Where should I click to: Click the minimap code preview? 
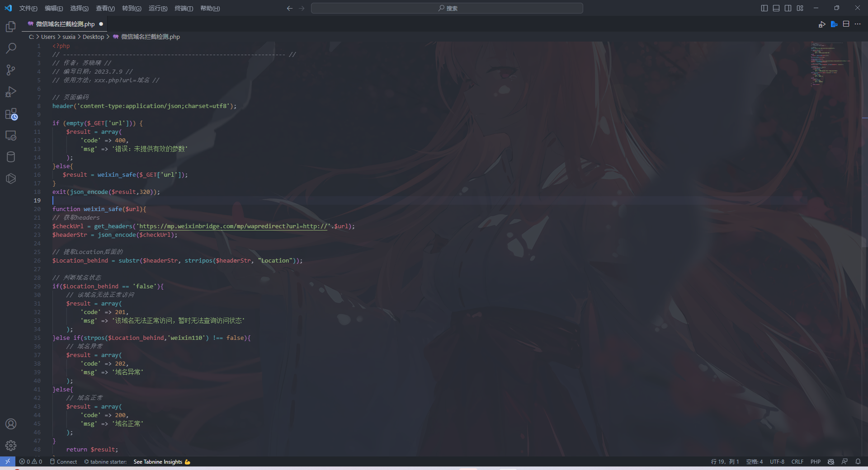click(x=827, y=63)
